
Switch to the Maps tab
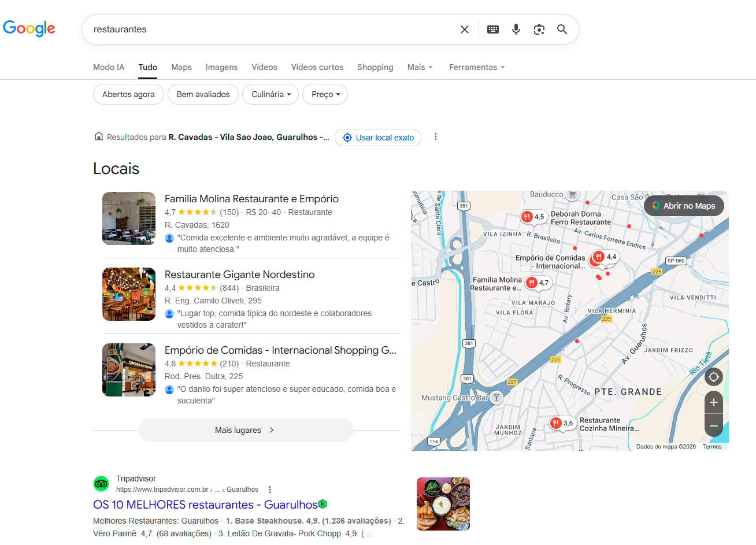pyautogui.click(x=181, y=67)
